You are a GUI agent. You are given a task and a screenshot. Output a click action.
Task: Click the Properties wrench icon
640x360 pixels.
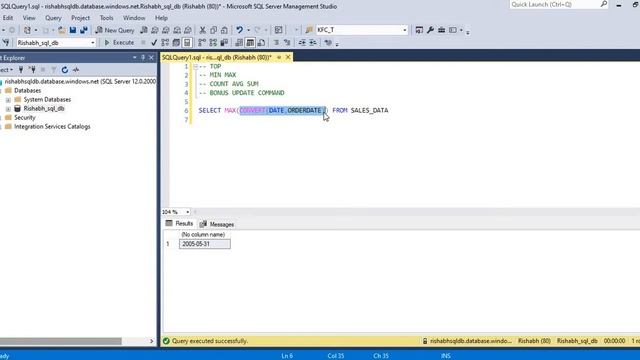(430, 30)
